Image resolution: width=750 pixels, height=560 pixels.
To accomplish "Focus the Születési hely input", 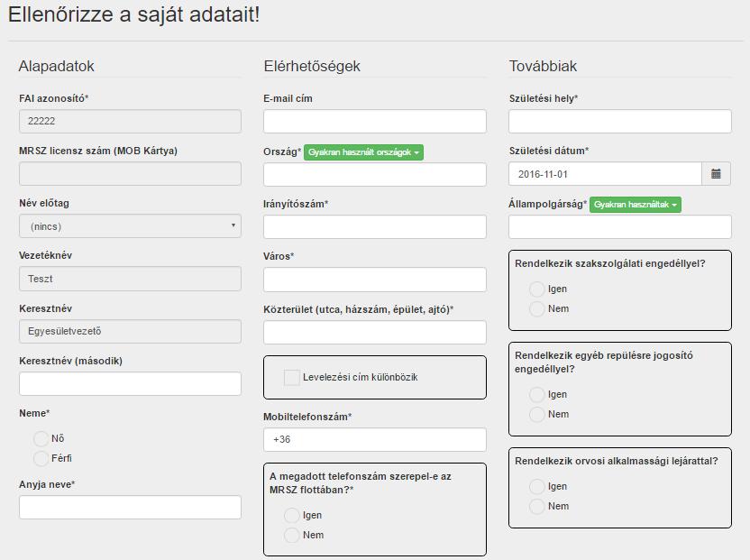I will 620,121.
